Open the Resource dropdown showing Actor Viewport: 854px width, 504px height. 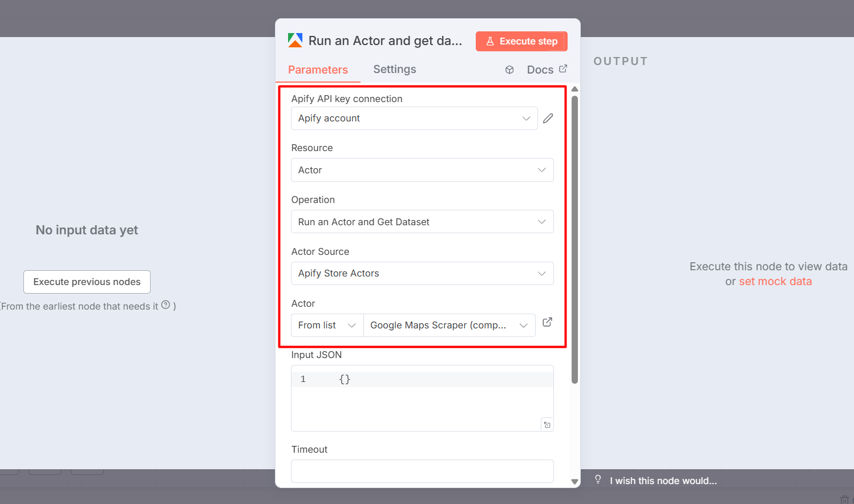[422, 170]
